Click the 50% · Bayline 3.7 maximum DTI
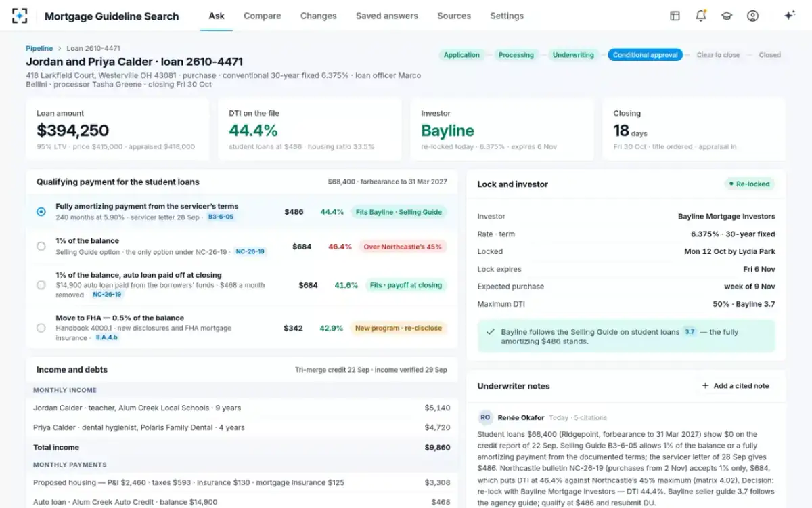Image resolution: width=812 pixels, height=508 pixels. 744,304
